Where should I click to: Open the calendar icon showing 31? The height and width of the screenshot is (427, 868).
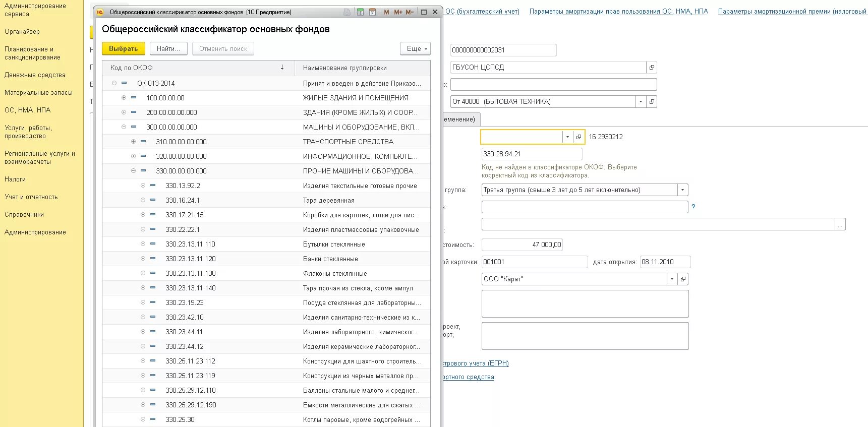click(x=372, y=12)
